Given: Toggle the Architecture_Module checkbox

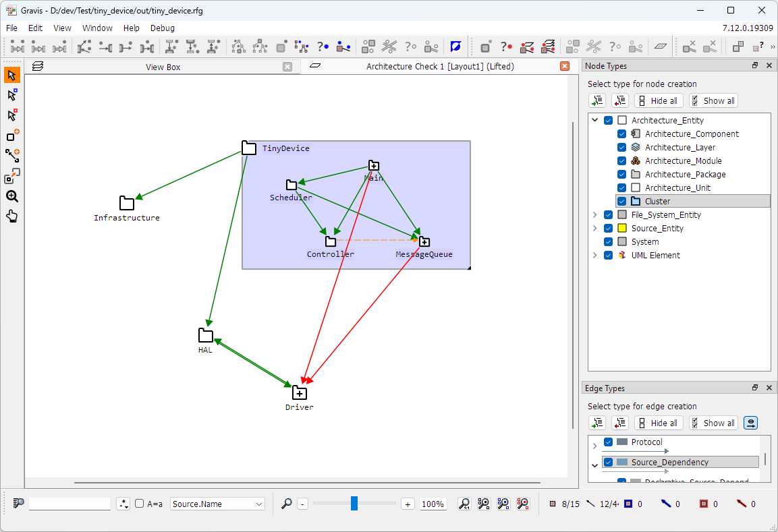Looking at the screenshot, I should (621, 160).
